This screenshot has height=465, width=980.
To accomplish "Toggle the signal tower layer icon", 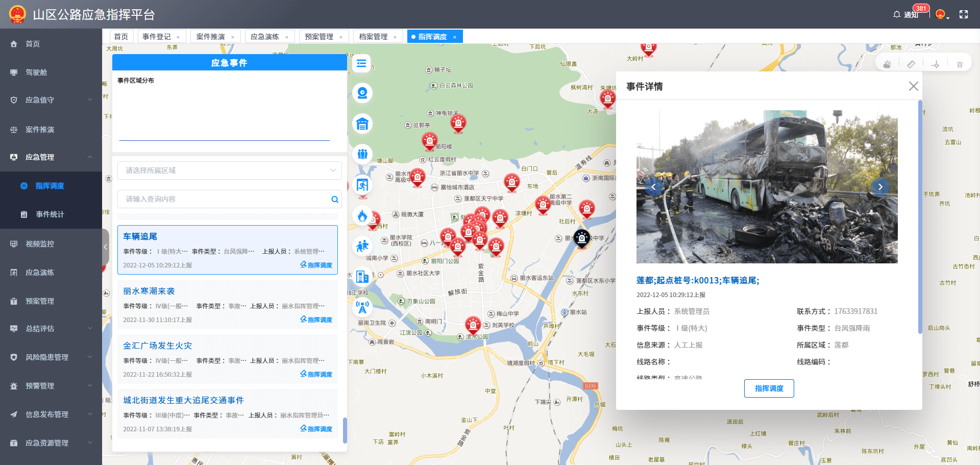I will click(362, 307).
